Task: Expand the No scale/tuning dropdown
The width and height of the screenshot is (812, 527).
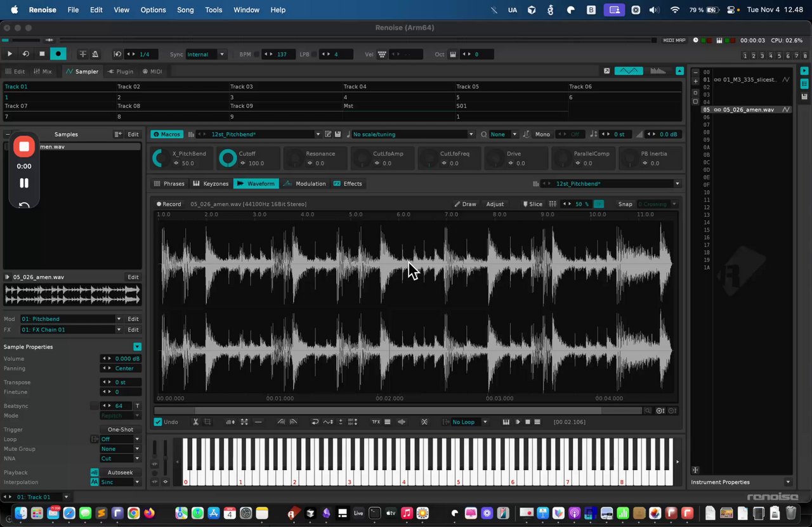Action: (x=413, y=134)
